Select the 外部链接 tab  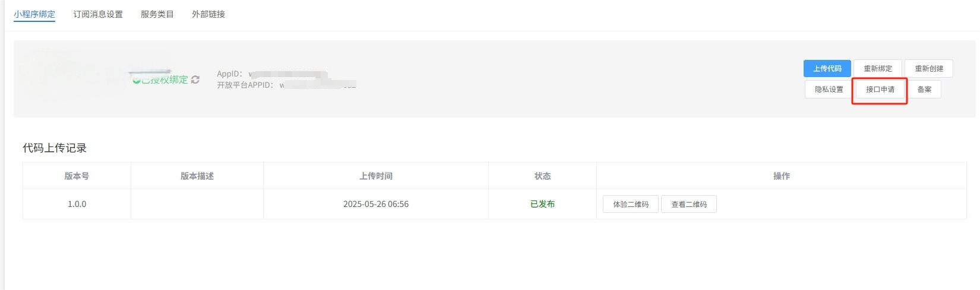[x=208, y=14]
